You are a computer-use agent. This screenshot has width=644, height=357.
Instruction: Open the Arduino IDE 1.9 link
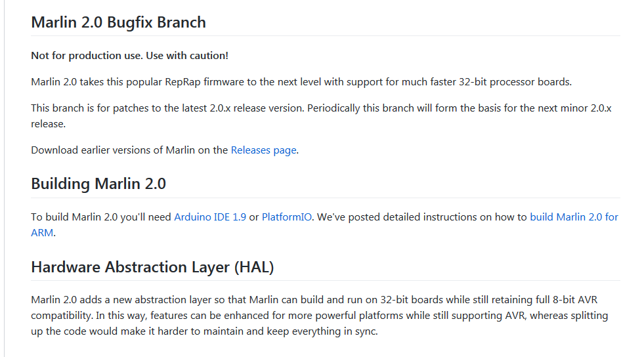click(210, 217)
